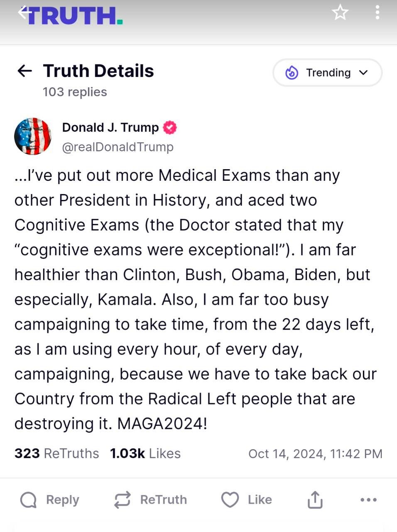This screenshot has height=532, width=397.
Task: Click the red verified badge
Action: click(x=170, y=128)
